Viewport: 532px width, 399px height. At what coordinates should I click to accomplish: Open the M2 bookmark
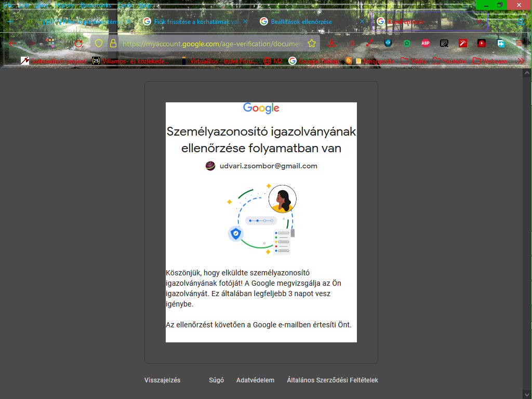(x=273, y=61)
